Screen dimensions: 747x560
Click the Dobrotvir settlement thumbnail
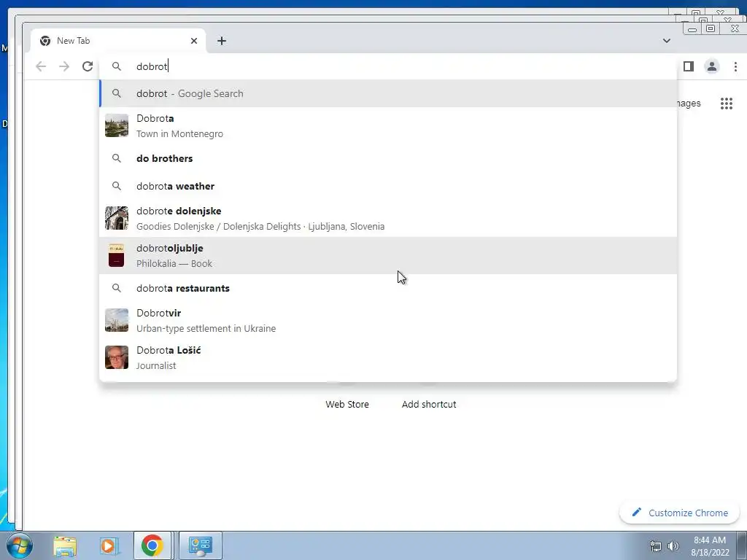(117, 320)
